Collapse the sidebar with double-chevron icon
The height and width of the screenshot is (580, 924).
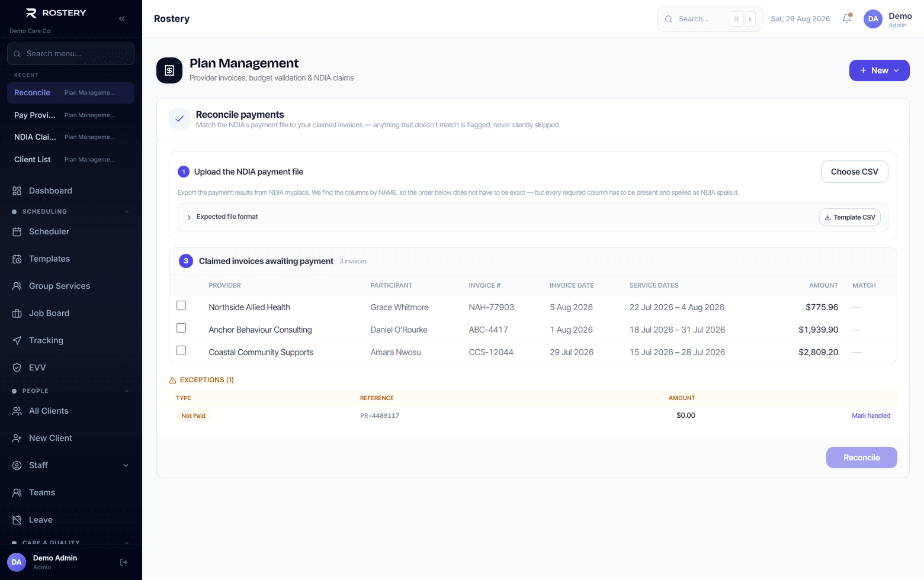coord(121,18)
